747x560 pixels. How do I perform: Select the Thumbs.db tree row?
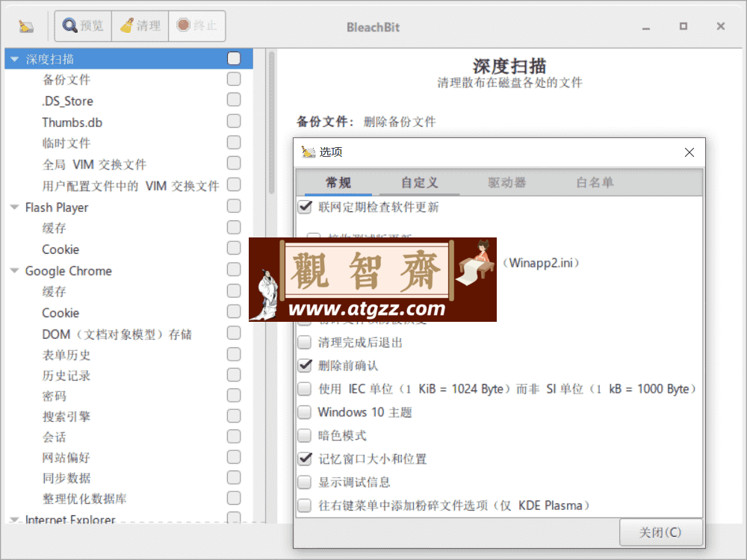pyautogui.click(x=128, y=122)
